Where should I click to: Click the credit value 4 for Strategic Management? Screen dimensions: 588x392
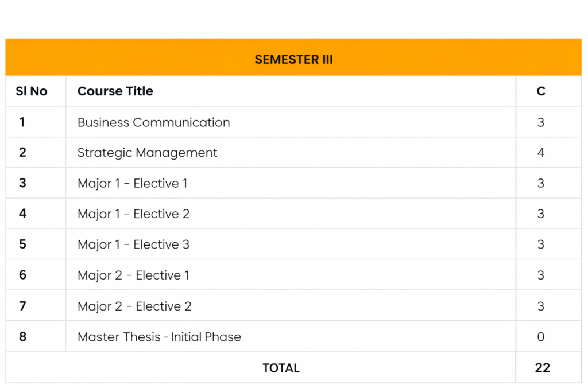coord(540,153)
